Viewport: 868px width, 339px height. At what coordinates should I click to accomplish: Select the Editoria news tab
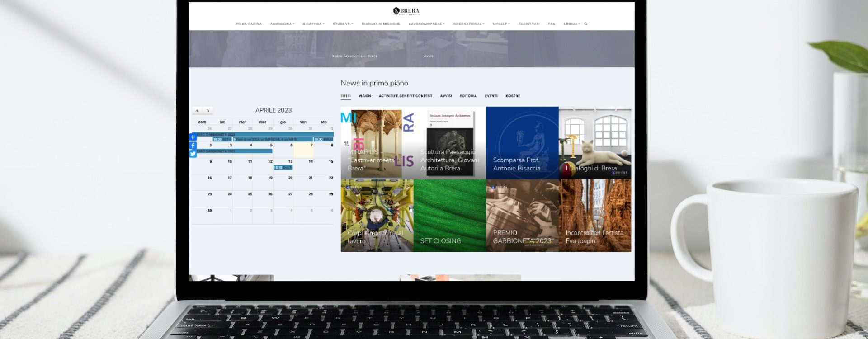pos(468,96)
